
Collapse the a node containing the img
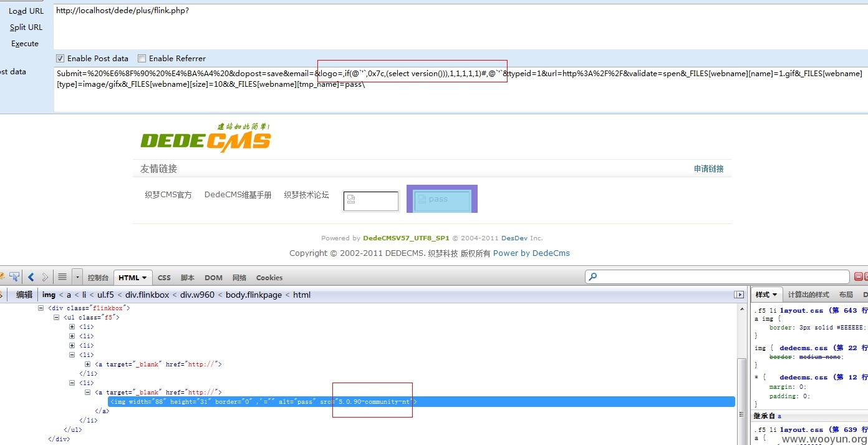[88, 392]
